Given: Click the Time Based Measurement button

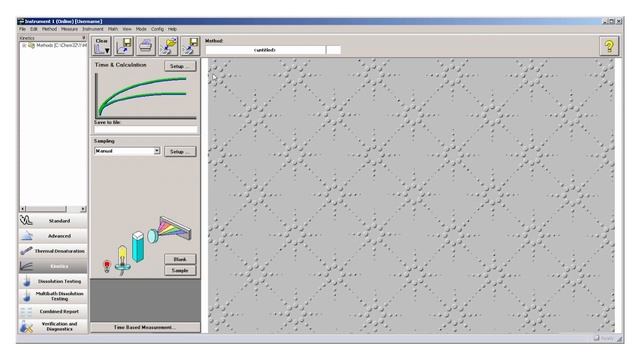Looking at the screenshot, I should point(145,327).
